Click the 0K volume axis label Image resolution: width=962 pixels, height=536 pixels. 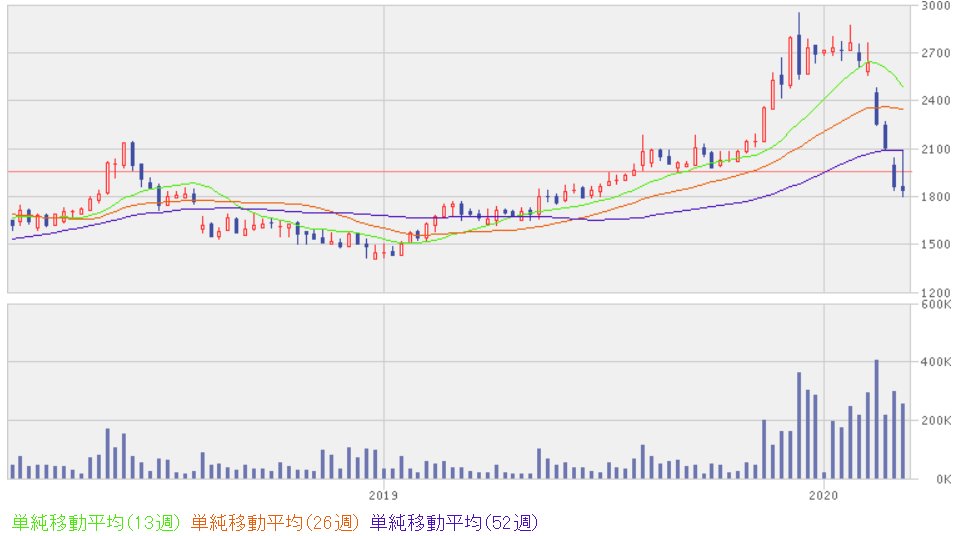coord(943,479)
